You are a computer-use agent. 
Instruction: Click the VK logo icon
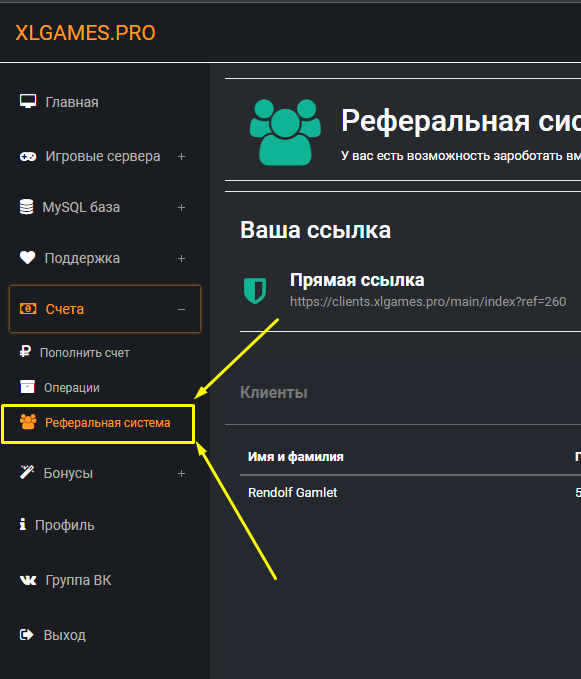pyautogui.click(x=28, y=580)
